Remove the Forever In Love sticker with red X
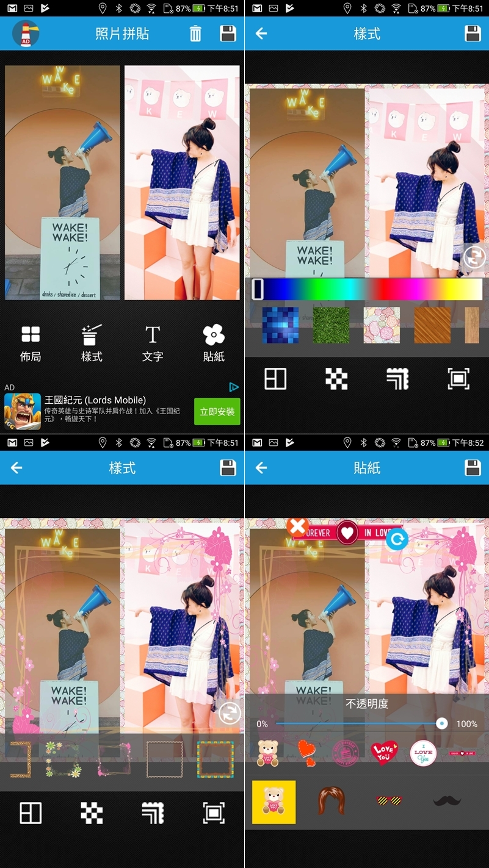Image resolution: width=489 pixels, height=868 pixels. pyautogui.click(x=297, y=527)
